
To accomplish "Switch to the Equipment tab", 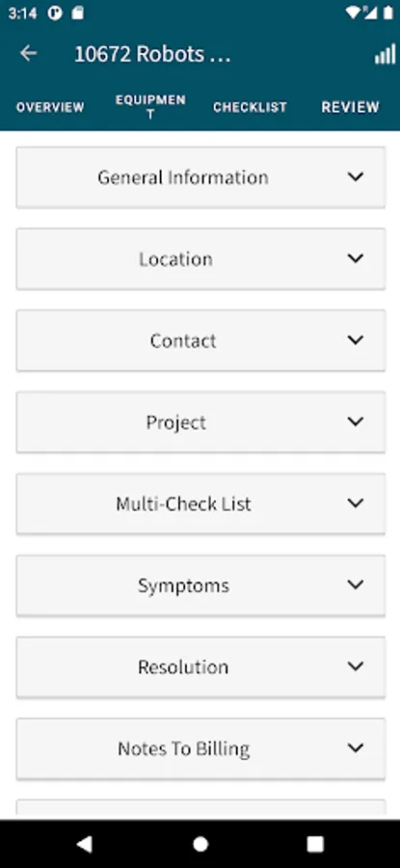I will click(x=150, y=107).
